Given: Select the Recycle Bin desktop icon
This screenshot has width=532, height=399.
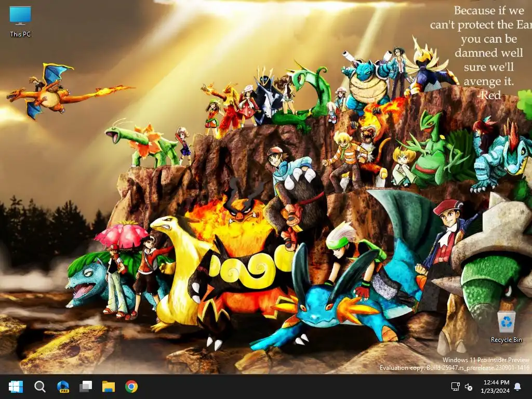Looking at the screenshot, I should [x=506, y=327].
